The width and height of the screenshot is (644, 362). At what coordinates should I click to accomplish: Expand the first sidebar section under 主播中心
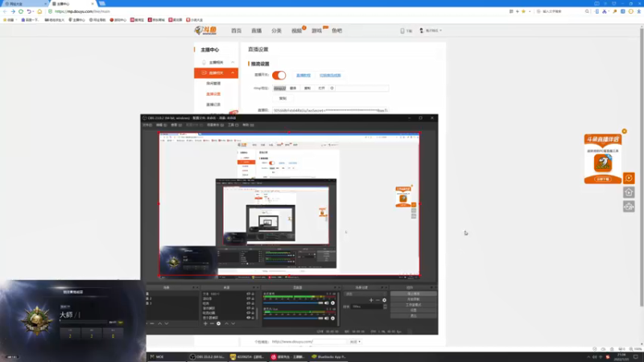tap(216, 63)
